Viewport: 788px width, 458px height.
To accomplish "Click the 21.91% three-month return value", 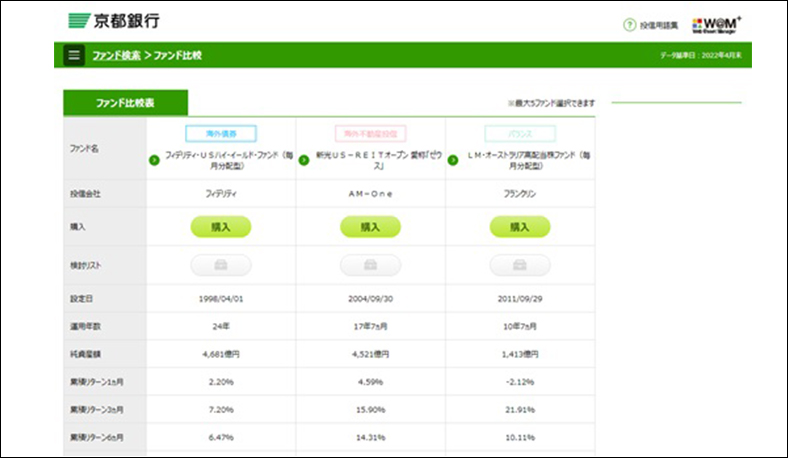I will click(x=520, y=410).
